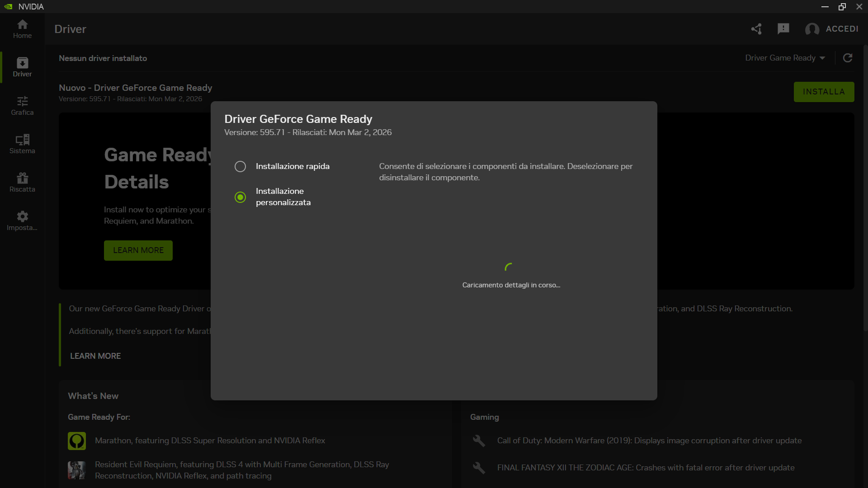Viewport: 868px width, 488px height.
Task: Select Installazione rapida radio button
Action: coord(240,166)
